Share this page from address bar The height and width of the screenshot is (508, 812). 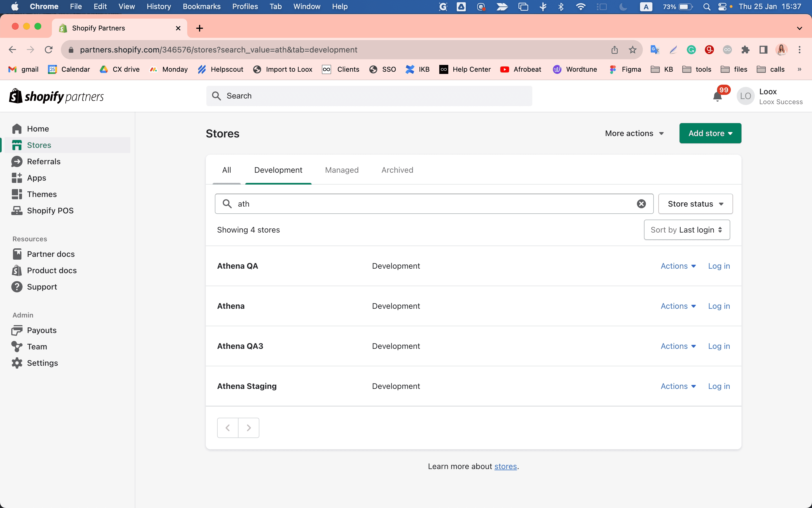614,50
